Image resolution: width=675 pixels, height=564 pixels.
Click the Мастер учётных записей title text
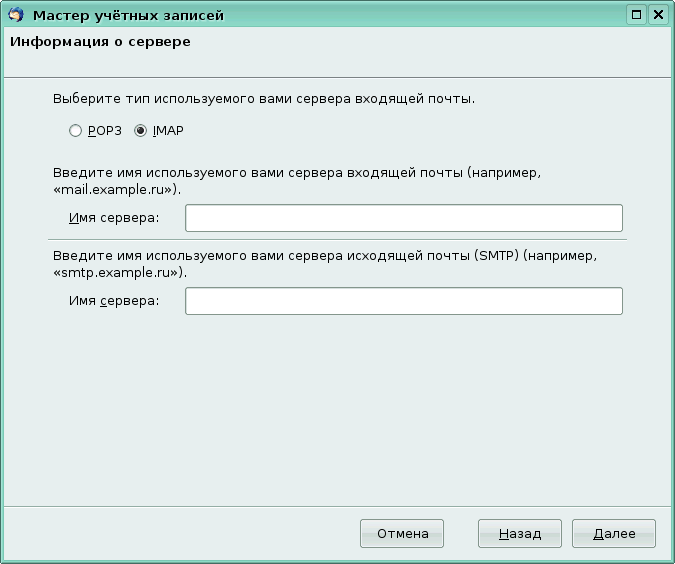128,15
